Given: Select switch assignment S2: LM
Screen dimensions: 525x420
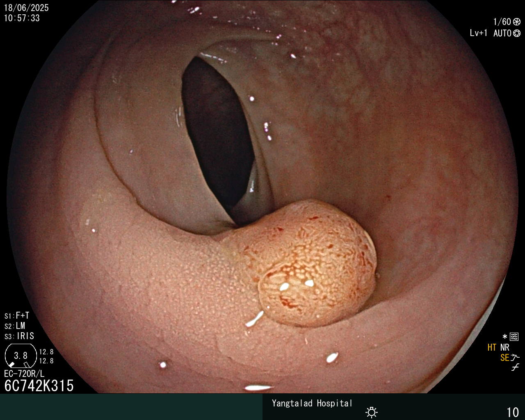Looking at the screenshot, I should pyautogui.click(x=15, y=326).
